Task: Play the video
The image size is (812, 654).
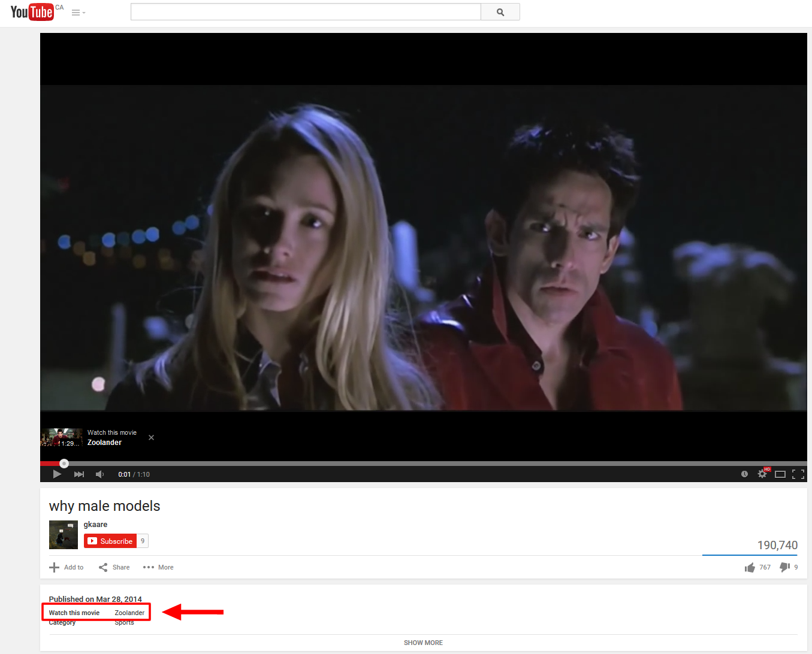Action: (x=57, y=474)
